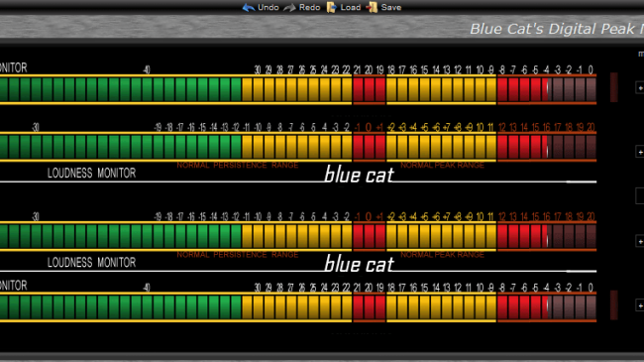The width and height of the screenshot is (644, 362).
Task: Click the Save text label
Action: (391, 7)
